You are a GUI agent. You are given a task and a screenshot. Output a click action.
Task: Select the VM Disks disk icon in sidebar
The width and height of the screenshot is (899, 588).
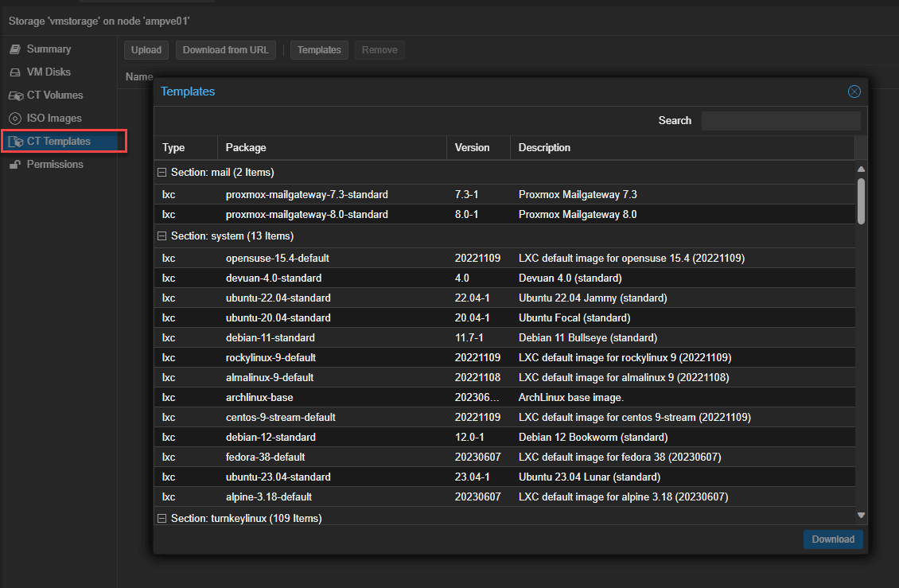coord(15,72)
